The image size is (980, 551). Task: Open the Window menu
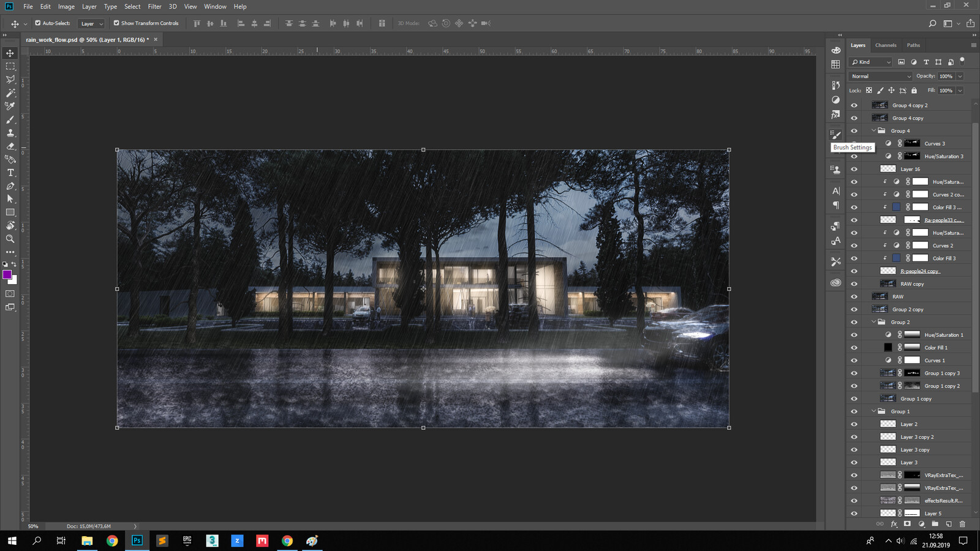tap(215, 7)
